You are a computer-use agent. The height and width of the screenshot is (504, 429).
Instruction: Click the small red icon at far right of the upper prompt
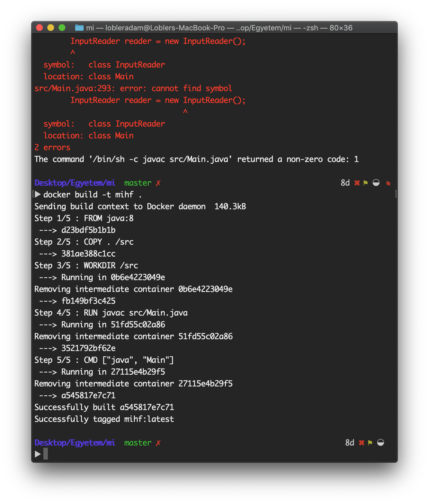[388, 183]
